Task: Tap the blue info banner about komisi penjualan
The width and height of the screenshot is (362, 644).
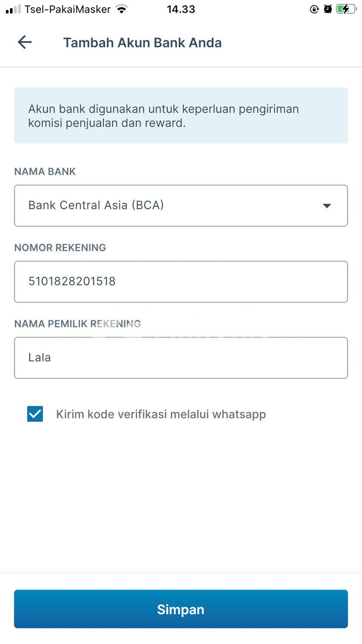Action: (181, 115)
